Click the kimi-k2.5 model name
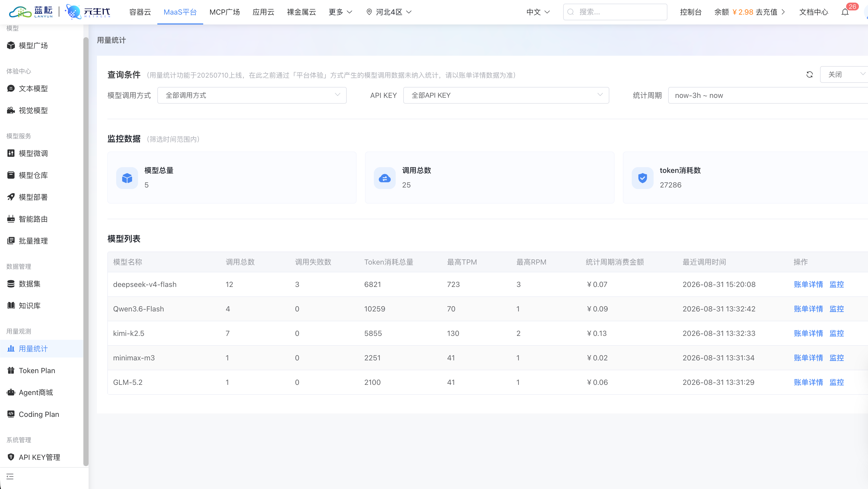The width and height of the screenshot is (868, 489). click(x=128, y=333)
